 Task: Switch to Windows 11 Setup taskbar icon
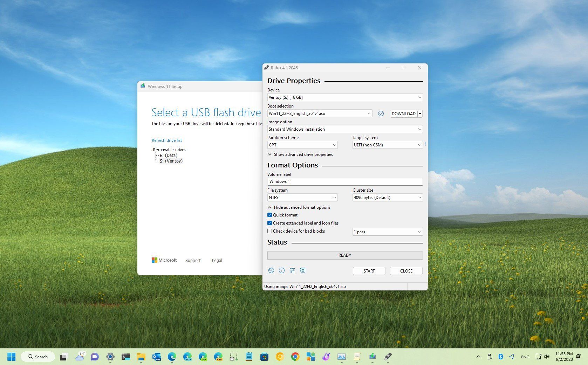coord(372,357)
